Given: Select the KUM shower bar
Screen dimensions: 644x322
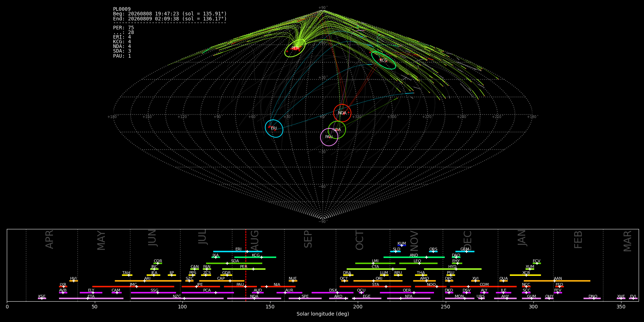Looking at the screenshot, I should pyautogui.click(x=402, y=245).
